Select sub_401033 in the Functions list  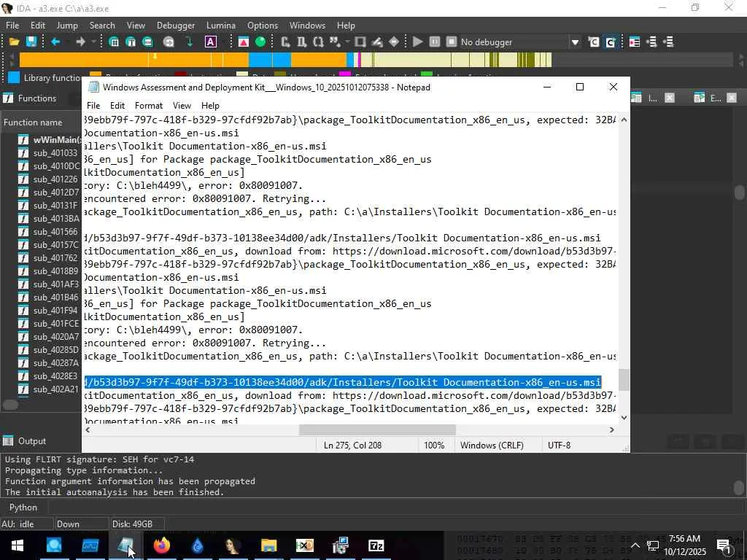click(x=50, y=153)
